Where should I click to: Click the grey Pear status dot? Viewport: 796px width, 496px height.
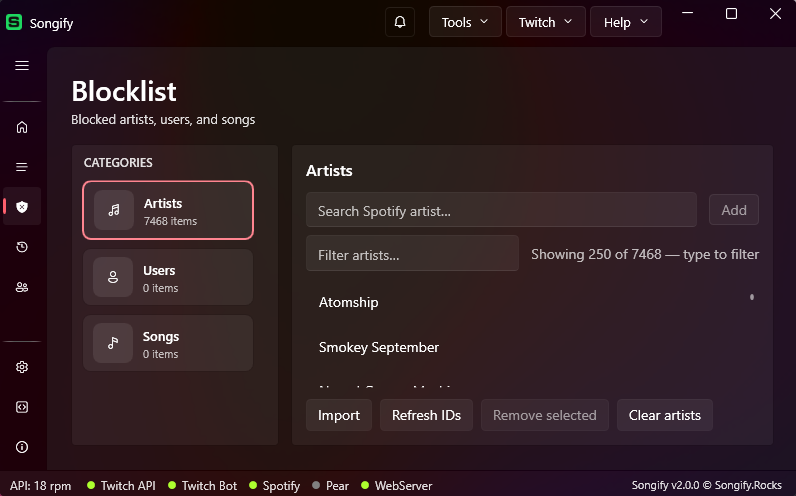click(x=316, y=485)
